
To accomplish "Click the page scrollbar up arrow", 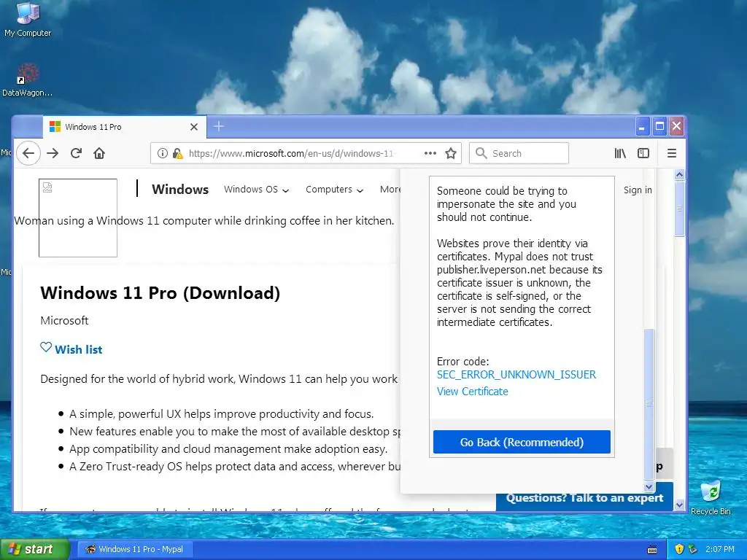I will (680, 174).
